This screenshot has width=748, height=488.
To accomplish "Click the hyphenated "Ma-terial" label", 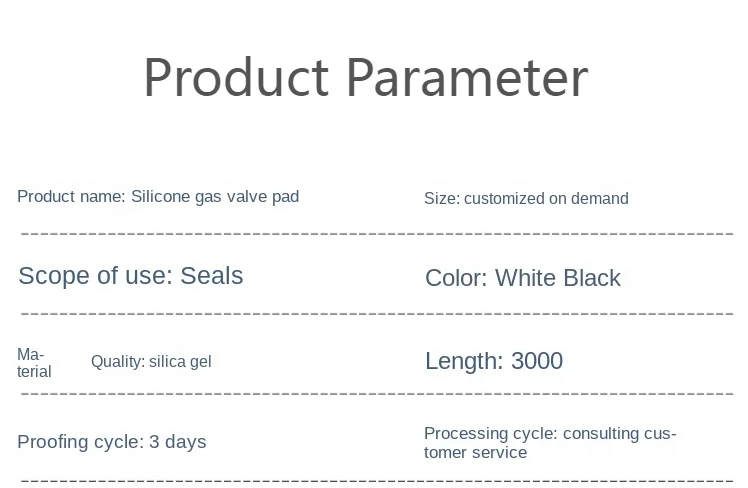I will pyautogui.click(x=33, y=363).
